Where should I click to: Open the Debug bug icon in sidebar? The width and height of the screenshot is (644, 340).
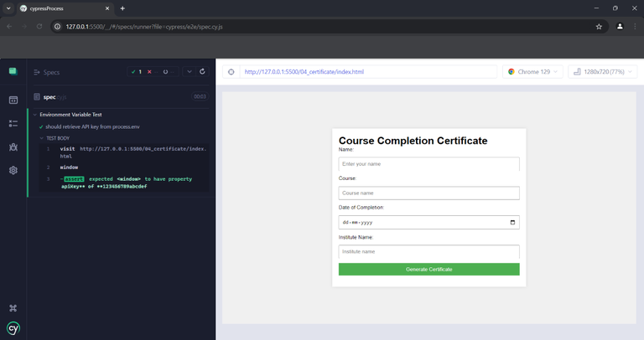[x=13, y=147]
